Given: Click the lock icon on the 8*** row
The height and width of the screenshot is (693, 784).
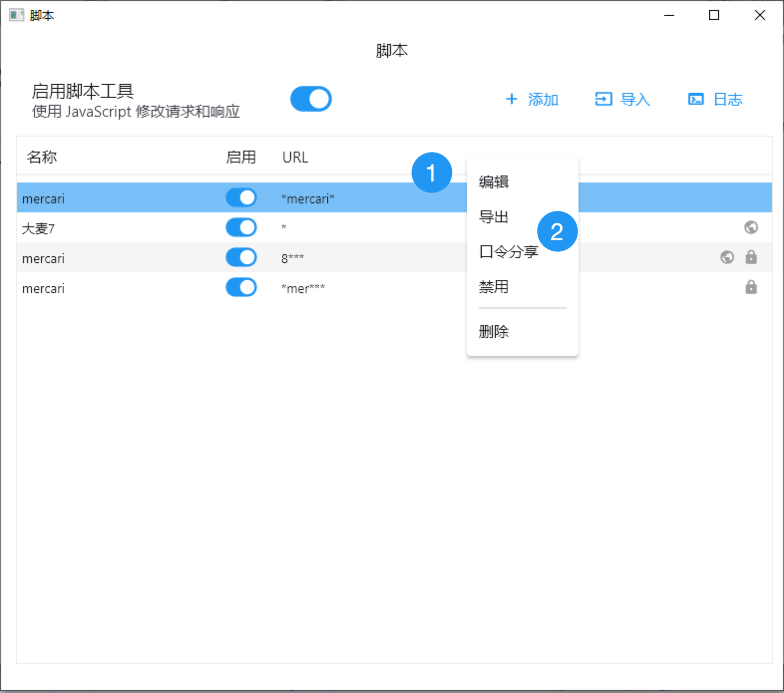Looking at the screenshot, I should (x=751, y=257).
